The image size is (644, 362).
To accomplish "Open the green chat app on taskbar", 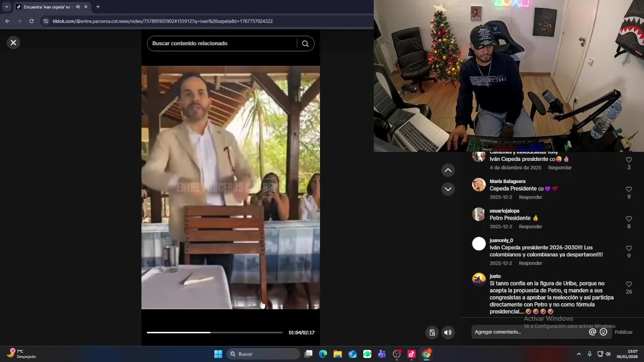I will tap(367, 354).
